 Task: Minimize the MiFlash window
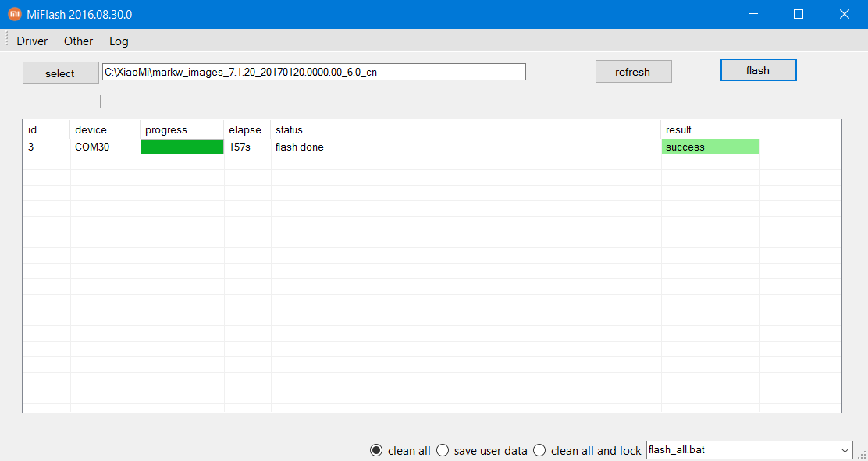pyautogui.click(x=752, y=14)
